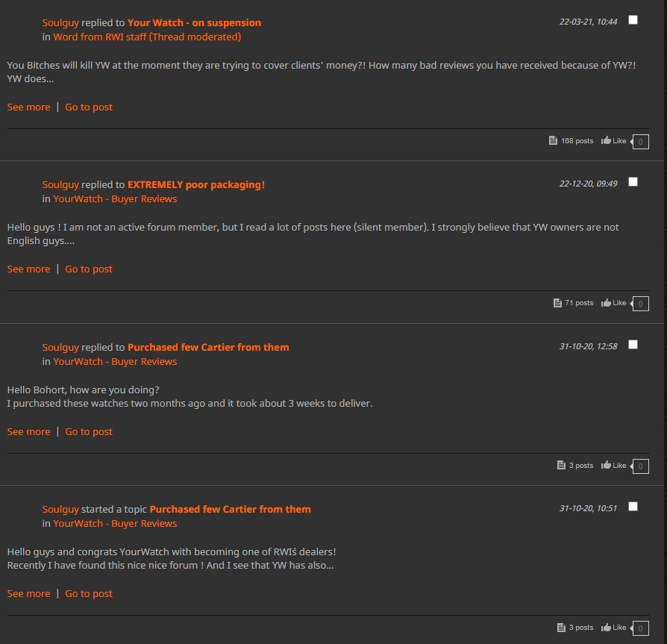The height and width of the screenshot is (644, 667).
Task: Open thread 'Your Watch - on suspension'
Action: coord(195,23)
